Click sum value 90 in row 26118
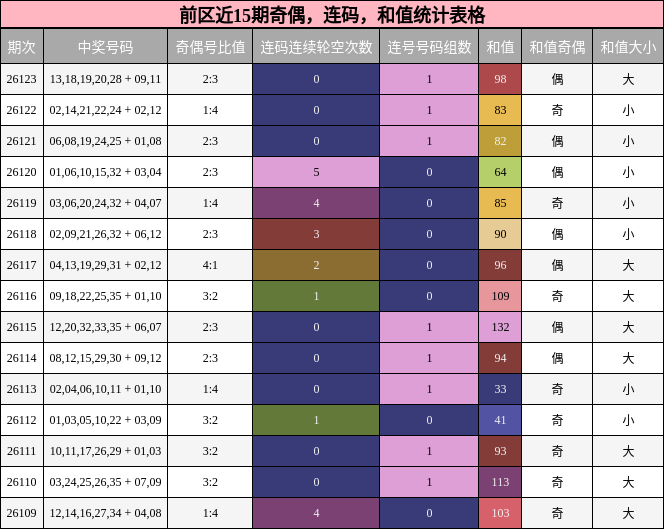Screen dimensions: 664x529 coord(500,234)
